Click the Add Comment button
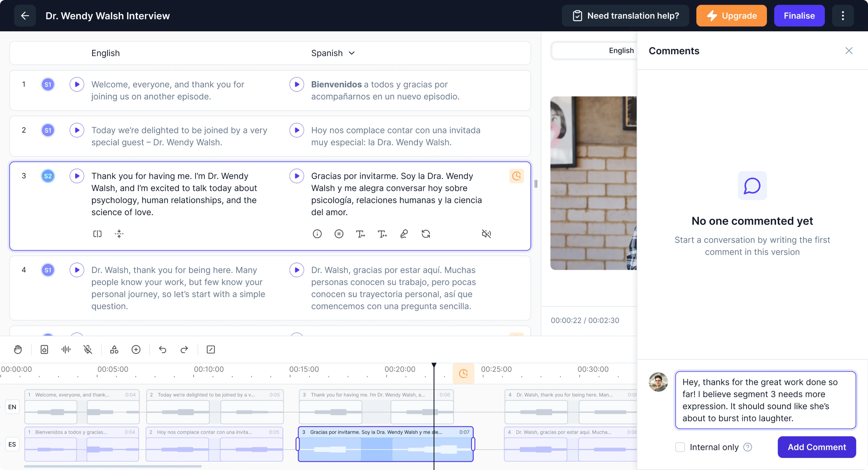The image size is (868, 470). coord(816,447)
